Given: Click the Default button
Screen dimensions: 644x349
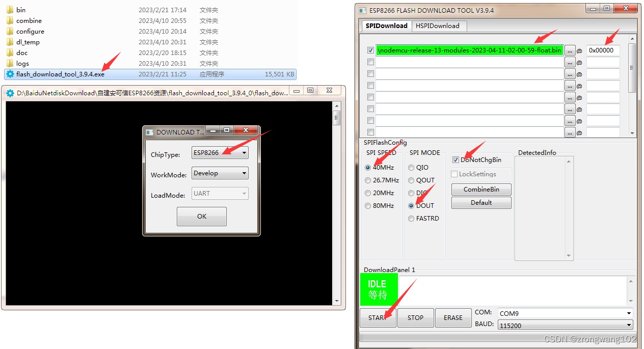Looking at the screenshot, I should tap(481, 203).
